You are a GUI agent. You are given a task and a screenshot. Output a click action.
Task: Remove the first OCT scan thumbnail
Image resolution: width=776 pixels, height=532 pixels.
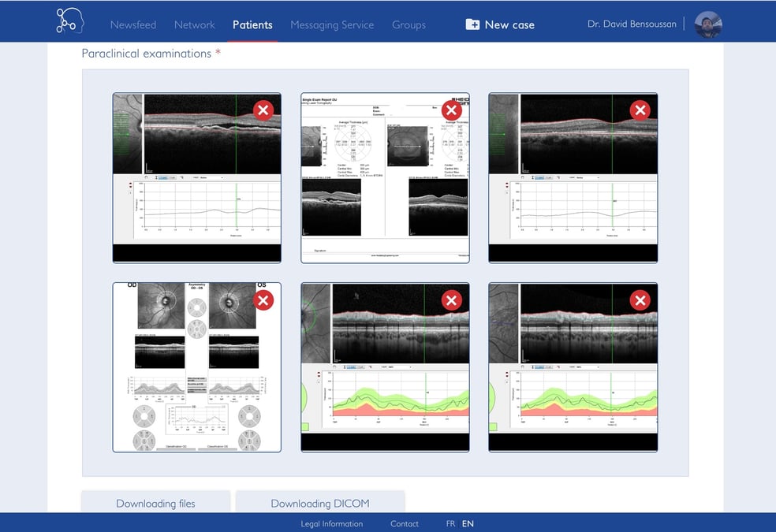click(x=263, y=110)
